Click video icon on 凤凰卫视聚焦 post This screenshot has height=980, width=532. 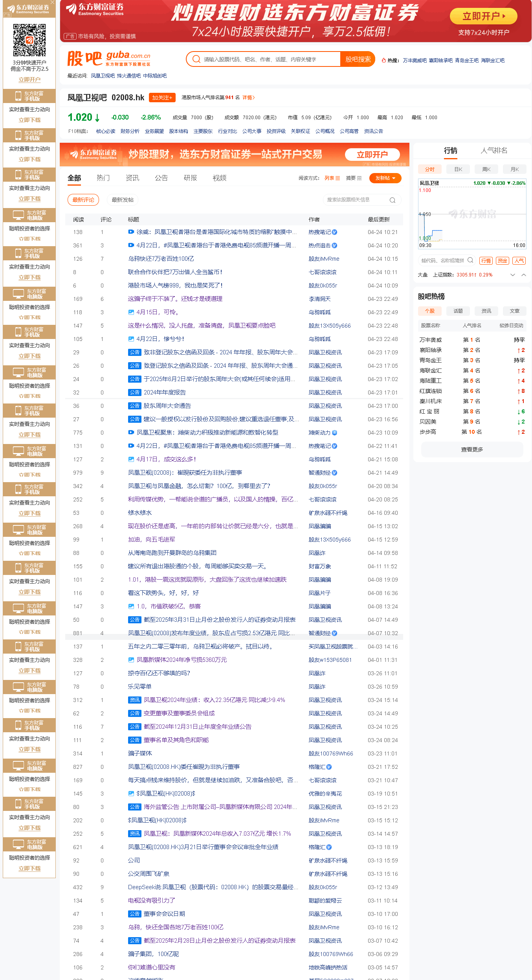point(131,433)
